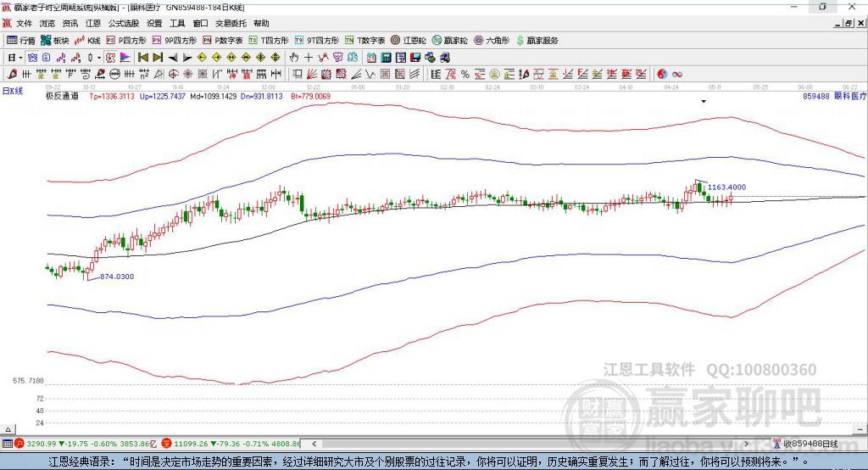Click the horizontal scrollbar left arrow
Screen dimensions: 868x470
[x=314, y=444]
